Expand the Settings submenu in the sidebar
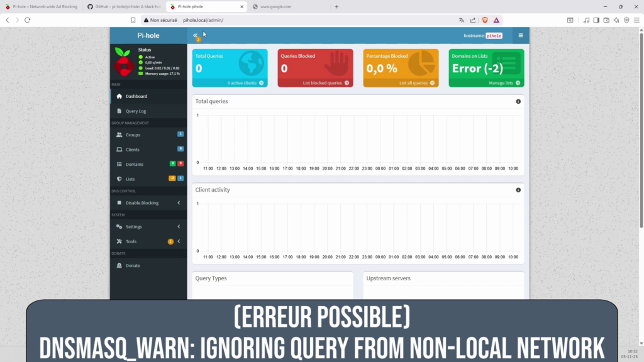The width and height of the screenshot is (644, 362). point(148,227)
